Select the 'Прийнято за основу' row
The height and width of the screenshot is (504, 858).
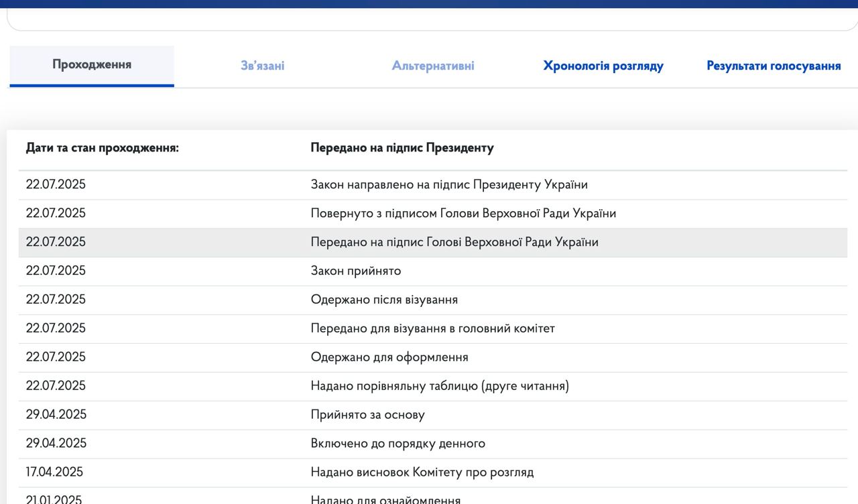(x=367, y=415)
